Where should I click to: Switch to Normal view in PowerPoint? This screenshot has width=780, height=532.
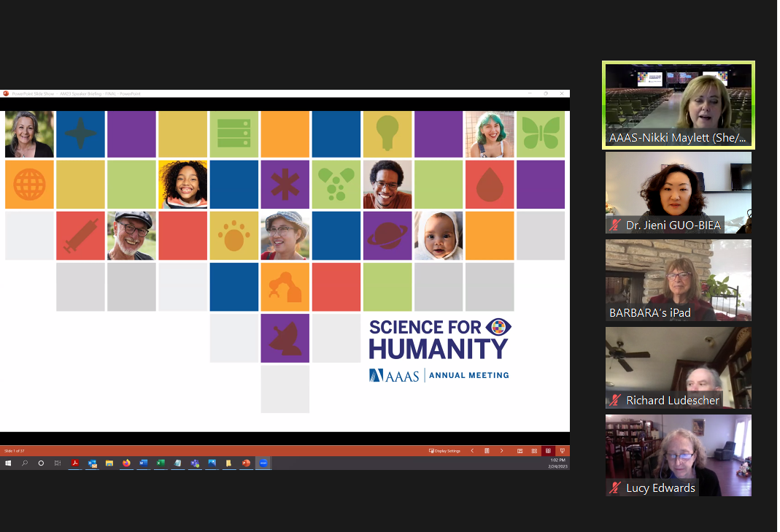pos(520,451)
